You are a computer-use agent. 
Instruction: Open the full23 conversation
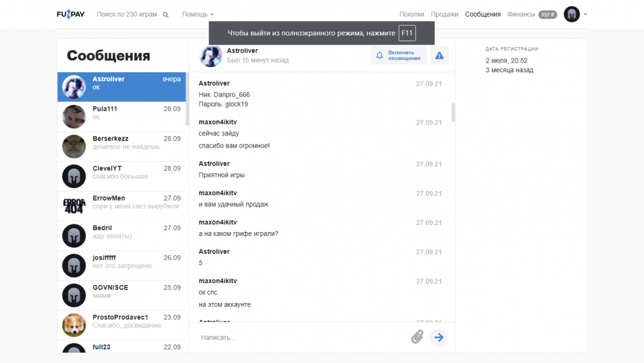[122, 346]
